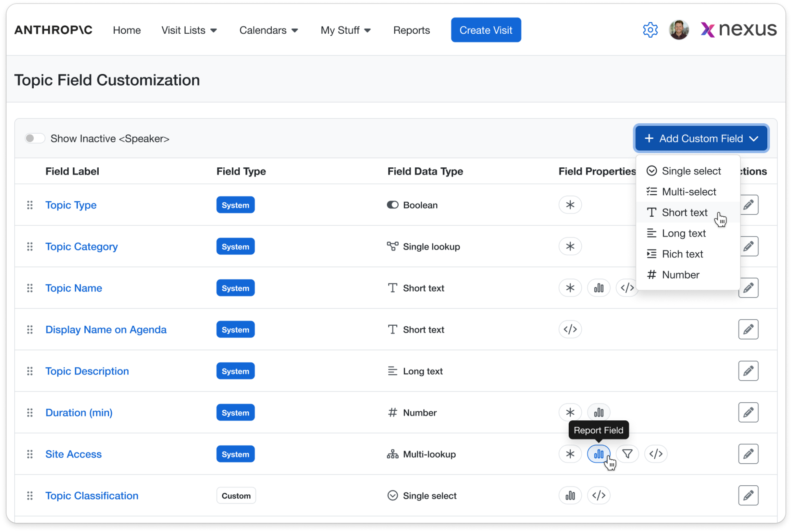Open the Calendars dropdown menu
Screen dimensions: 792x532
268,30
